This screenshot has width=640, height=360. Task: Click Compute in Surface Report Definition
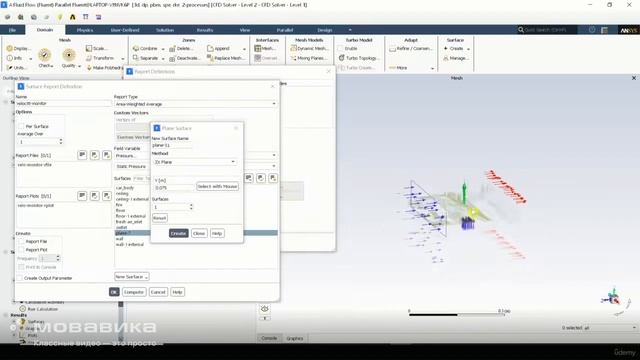pyautogui.click(x=134, y=292)
